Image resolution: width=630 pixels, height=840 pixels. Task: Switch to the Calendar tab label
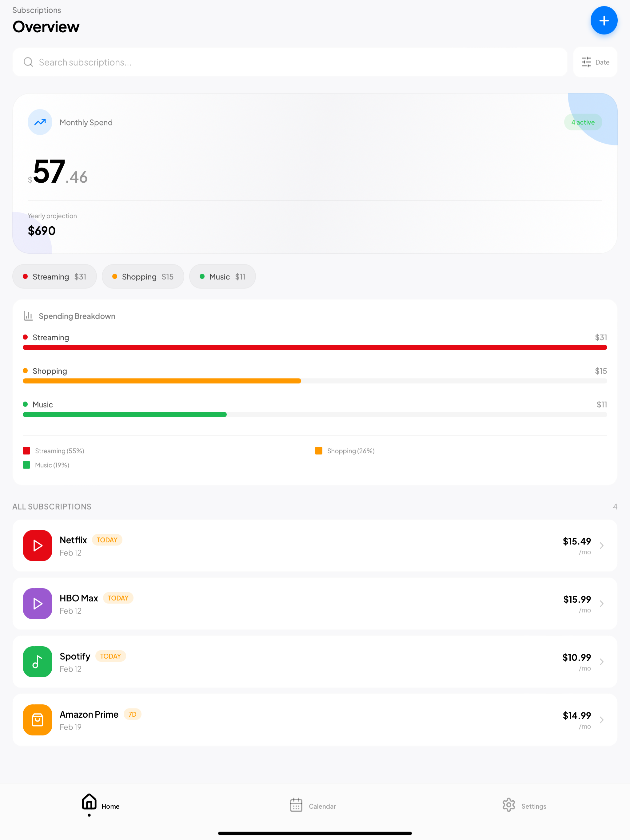pyautogui.click(x=322, y=806)
